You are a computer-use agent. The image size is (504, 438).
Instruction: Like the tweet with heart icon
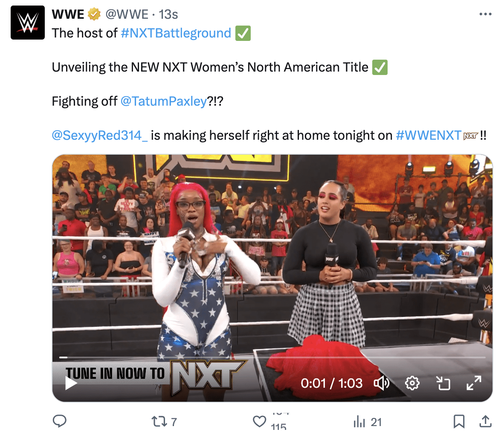259,421
